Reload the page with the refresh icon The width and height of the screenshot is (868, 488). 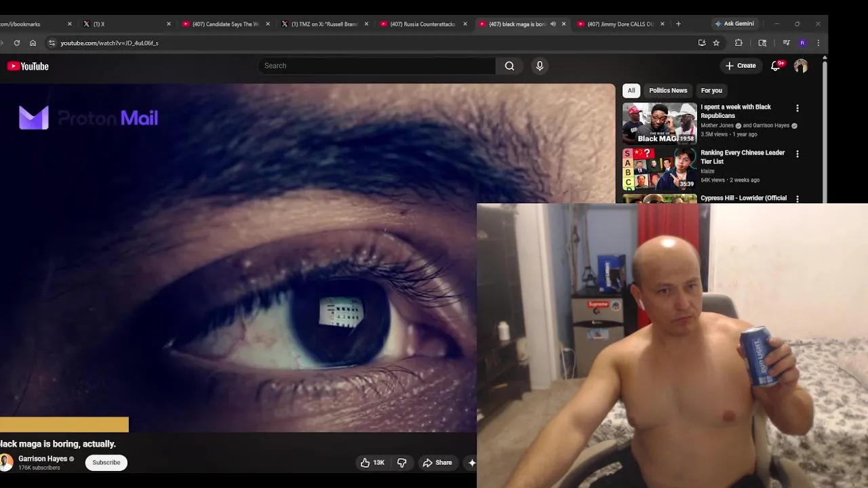pyautogui.click(x=17, y=43)
